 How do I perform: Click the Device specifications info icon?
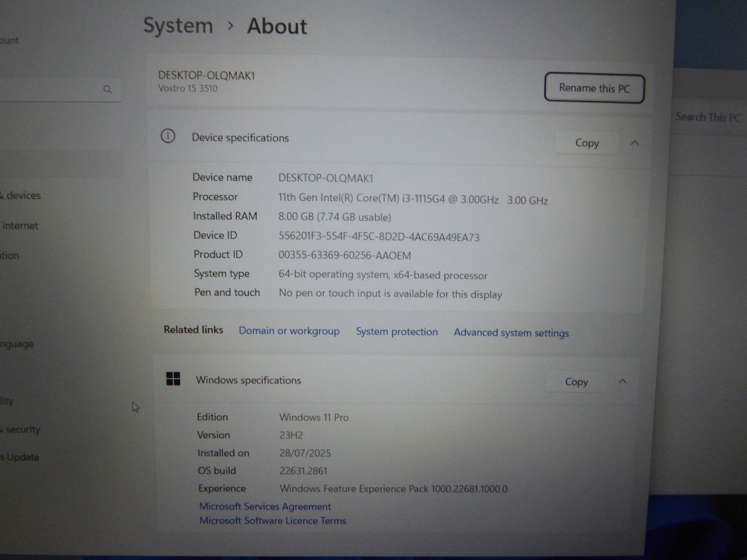click(x=168, y=136)
